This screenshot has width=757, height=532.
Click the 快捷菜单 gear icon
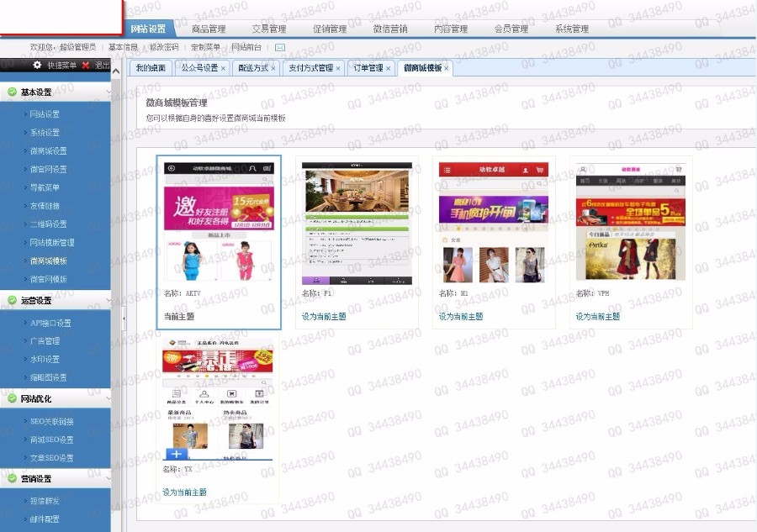tap(38, 65)
